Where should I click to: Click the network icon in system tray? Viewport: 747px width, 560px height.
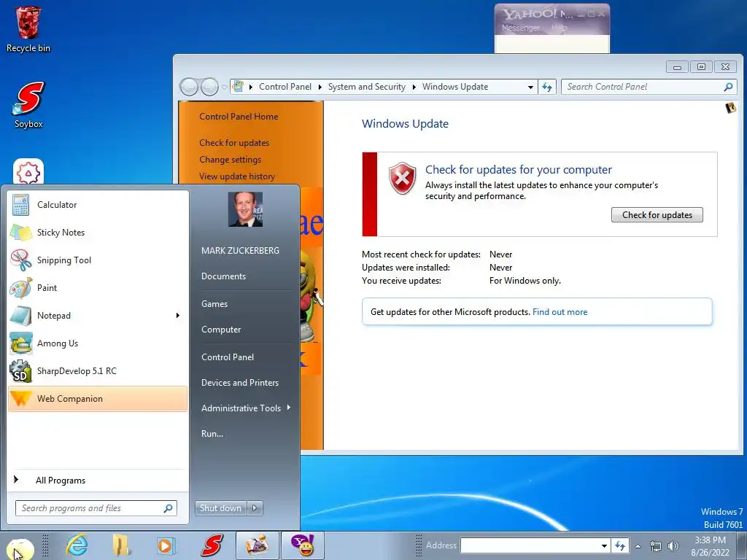click(x=656, y=545)
